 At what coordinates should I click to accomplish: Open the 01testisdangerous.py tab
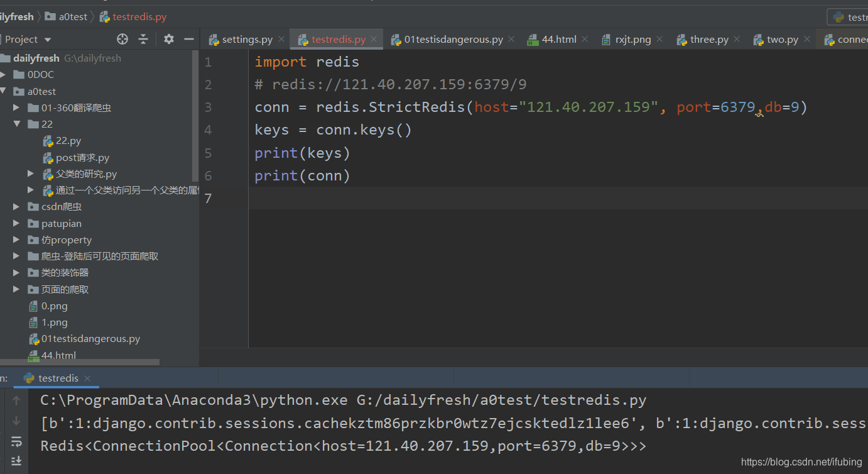click(x=453, y=39)
